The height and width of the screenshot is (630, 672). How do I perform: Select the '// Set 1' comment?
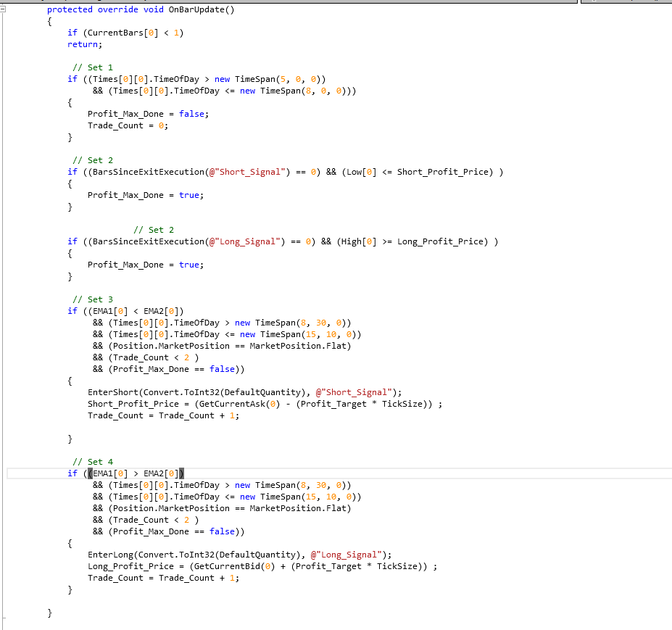point(93,67)
